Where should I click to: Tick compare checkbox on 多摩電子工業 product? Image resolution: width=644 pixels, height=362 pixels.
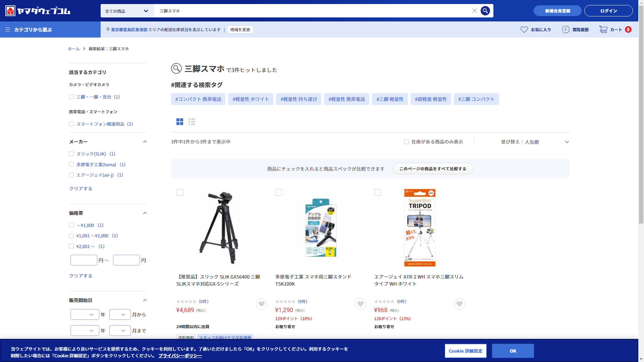[x=279, y=192]
